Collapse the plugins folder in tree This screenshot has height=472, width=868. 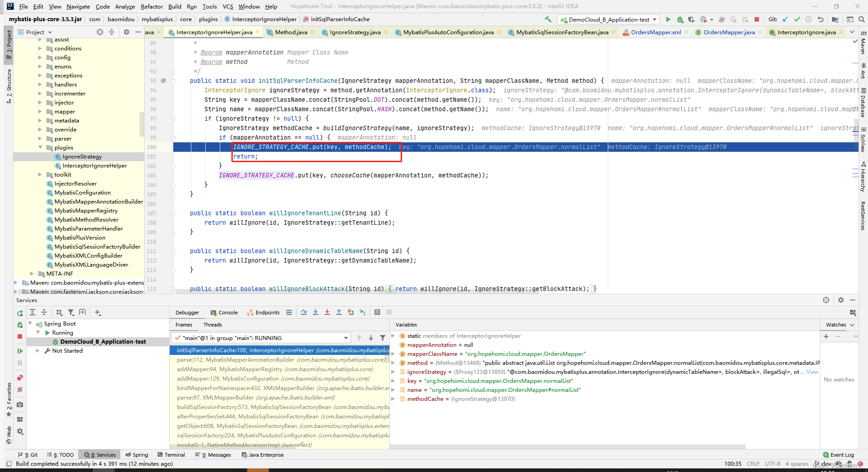point(41,147)
